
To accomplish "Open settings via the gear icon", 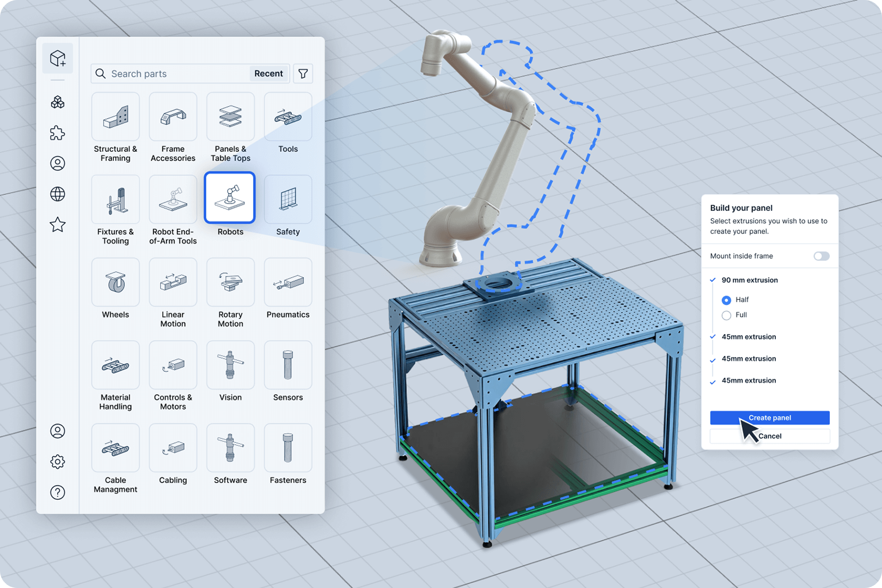I will pyautogui.click(x=58, y=461).
